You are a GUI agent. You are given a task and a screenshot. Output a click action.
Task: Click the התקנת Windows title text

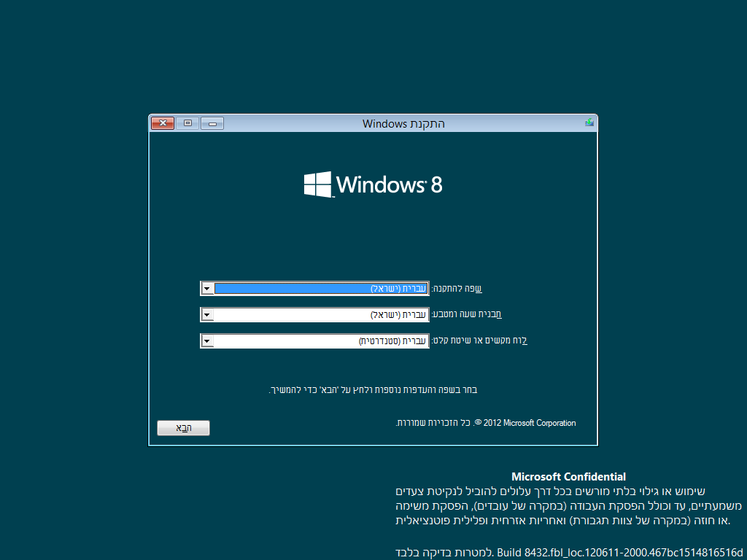click(x=403, y=124)
